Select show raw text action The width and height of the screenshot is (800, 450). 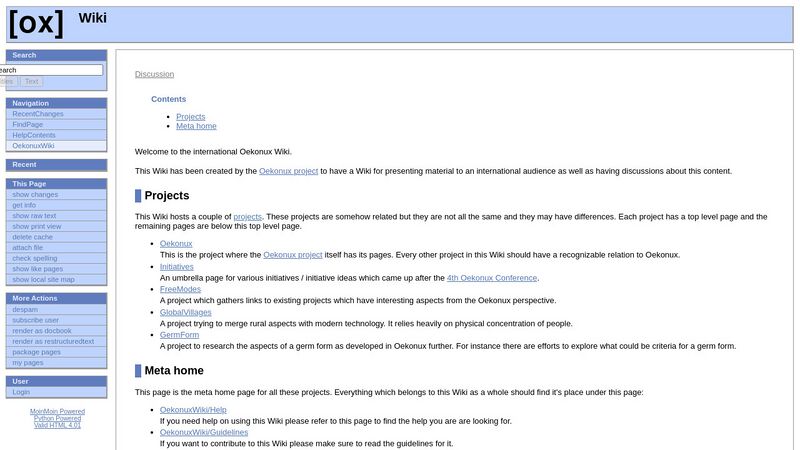pyautogui.click(x=34, y=216)
